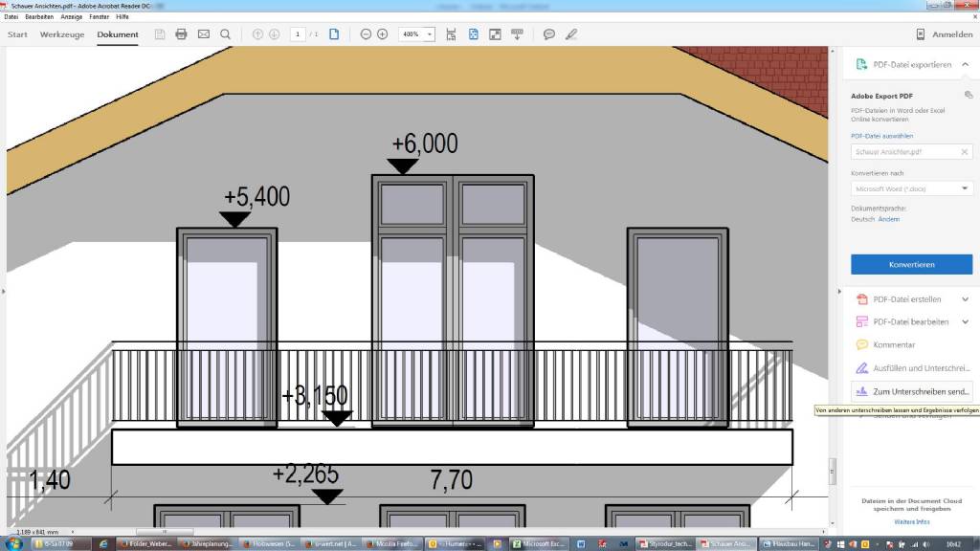
Task: Click the horizontal scrollbar thumb
Action: (x=165, y=532)
